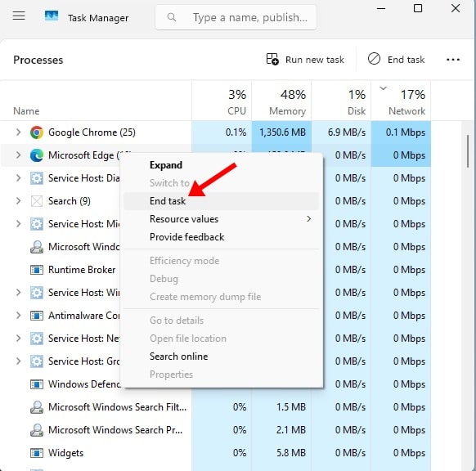Sort processes by Memory column

281,101
